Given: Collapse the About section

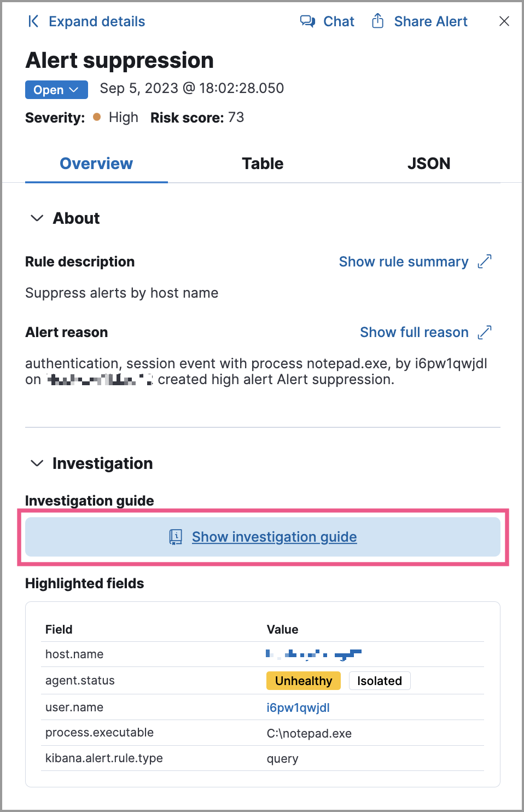Looking at the screenshot, I should click(37, 218).
